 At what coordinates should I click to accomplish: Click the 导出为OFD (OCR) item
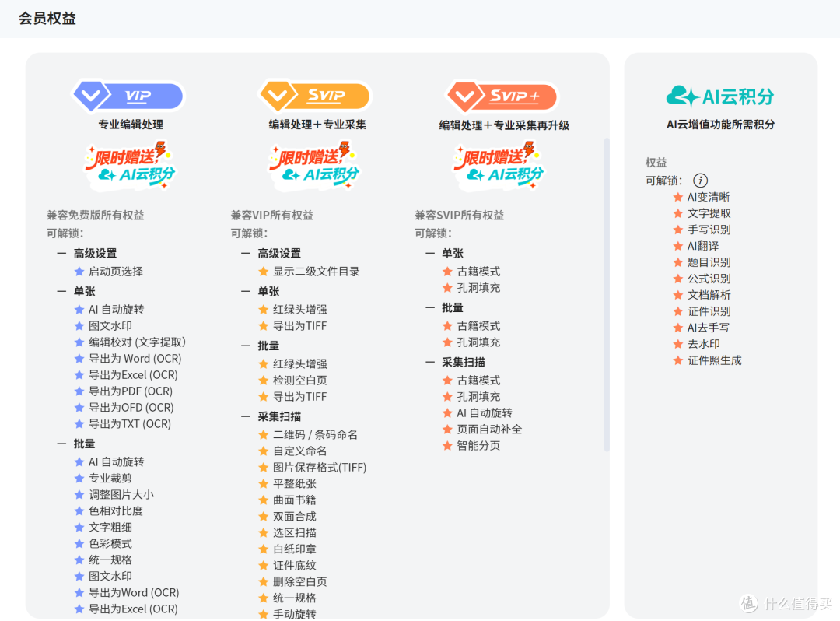point(131,408)
